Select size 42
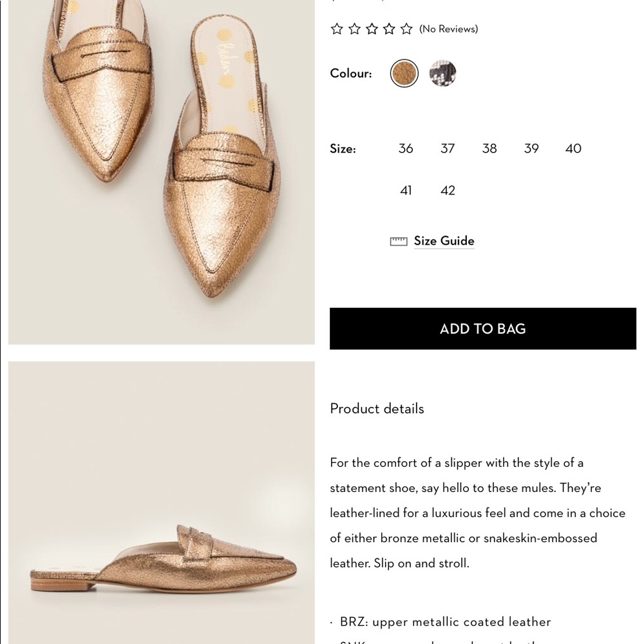Viewport: 644px width, 644px height. pyautogui.click(x=448, y=191)
